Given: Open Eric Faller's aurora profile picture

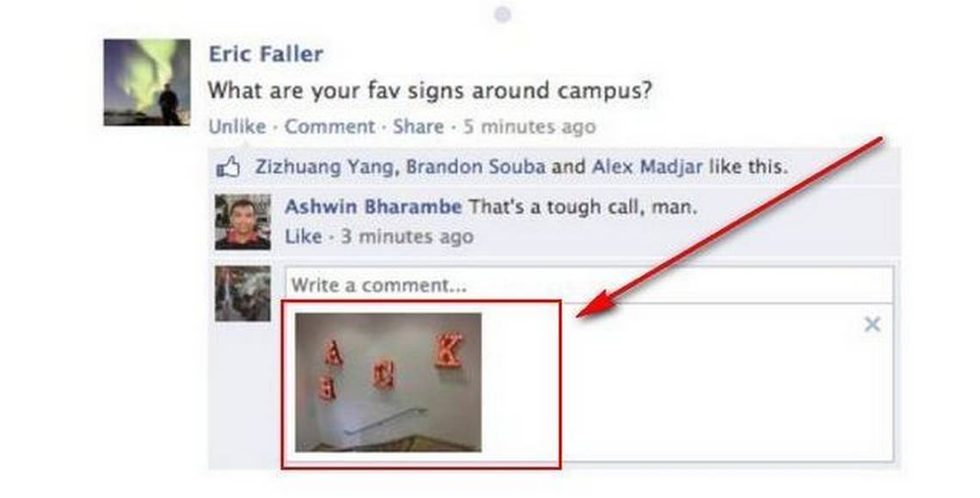Looking at the screenshot, I should click(x=147, y=83).
